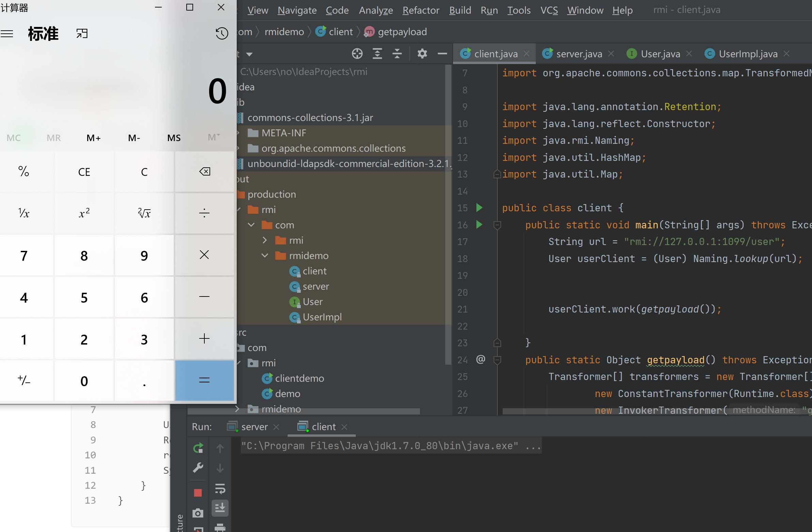Open project panel settings gear

coord(422,54)
